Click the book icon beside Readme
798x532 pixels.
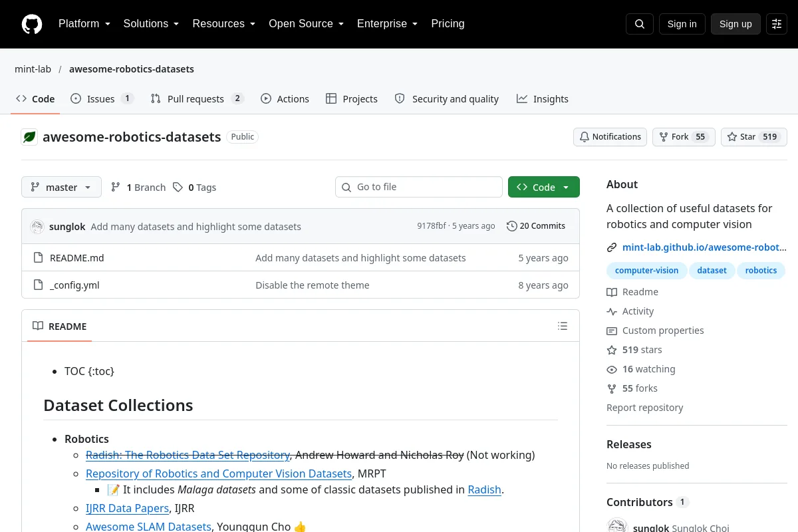pos(612,292)
